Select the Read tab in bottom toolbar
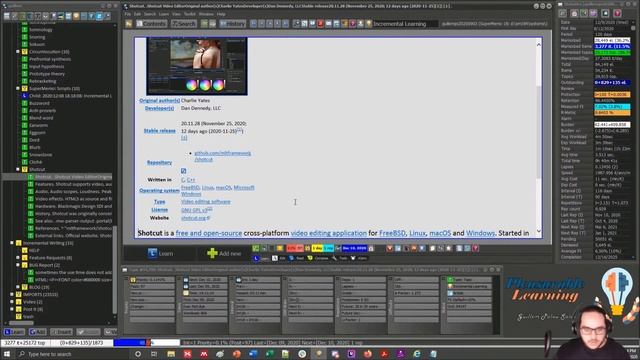Viewport: 640px width, 360px height. tap(297, 258)
